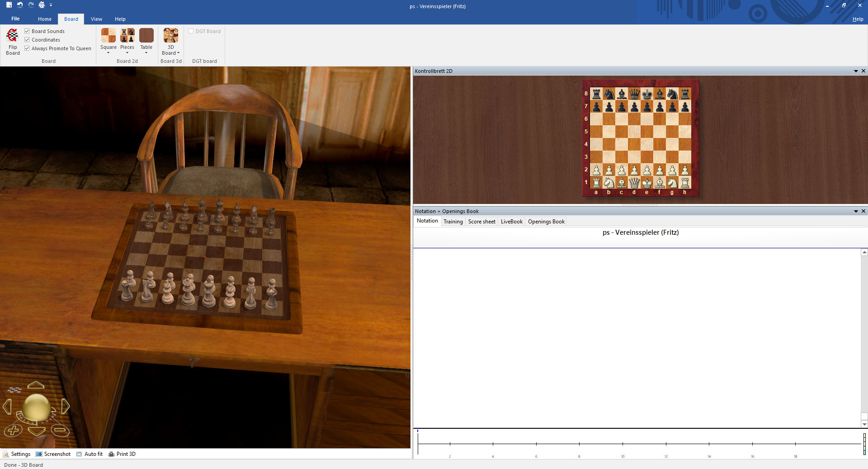
Task: Uncheck Board Sounds
Action: coord(27,31)
